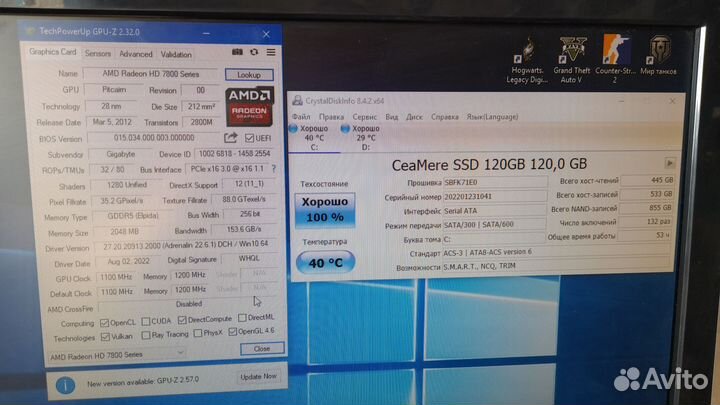Toggle the DirectCompute checkbox
This screenshot has width=720, height=405.
pos(182,320)
